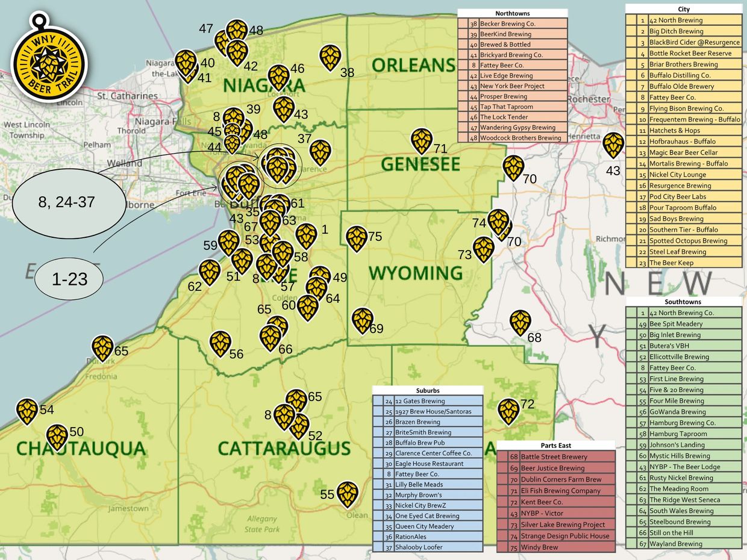This screenshot has height=560, width=747.
Task: Click 'Hamburg Brewing Co.' legend row
Action: [684, 423]
